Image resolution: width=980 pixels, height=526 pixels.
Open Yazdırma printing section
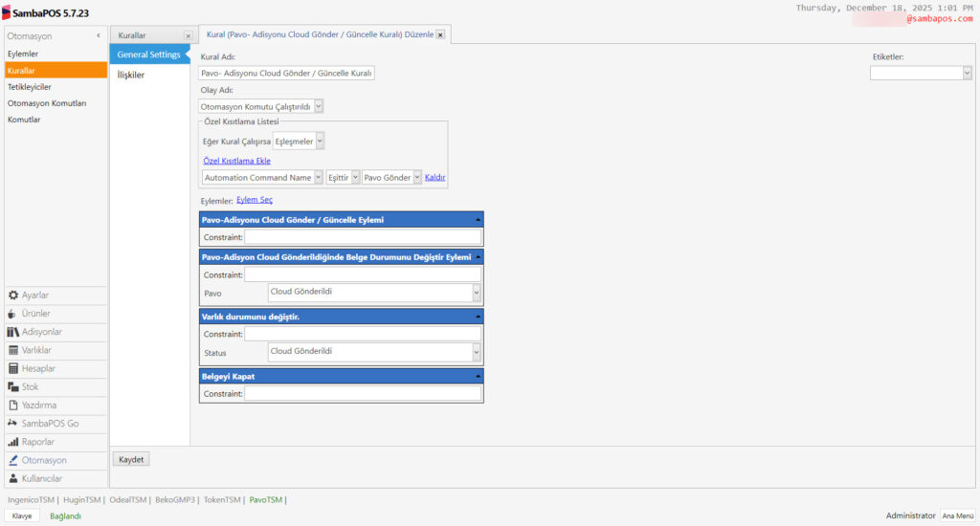coord(38,405)
